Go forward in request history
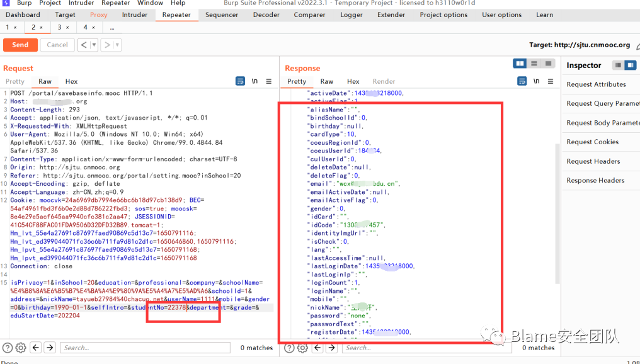Screen dimensions: 640x364 tap(107, 45)
